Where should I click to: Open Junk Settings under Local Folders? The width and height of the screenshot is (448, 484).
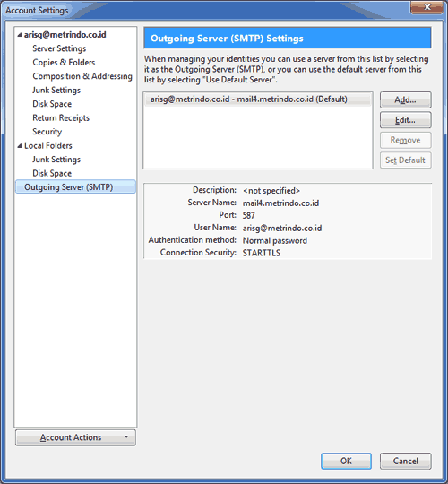[56, 160]
